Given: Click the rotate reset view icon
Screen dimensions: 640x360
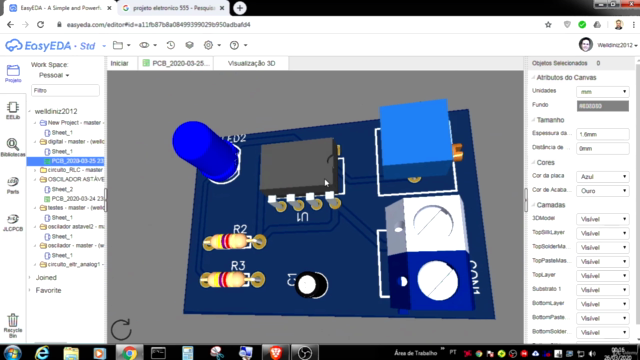Looking at the screenshot, I should click(x=121, y=329).
